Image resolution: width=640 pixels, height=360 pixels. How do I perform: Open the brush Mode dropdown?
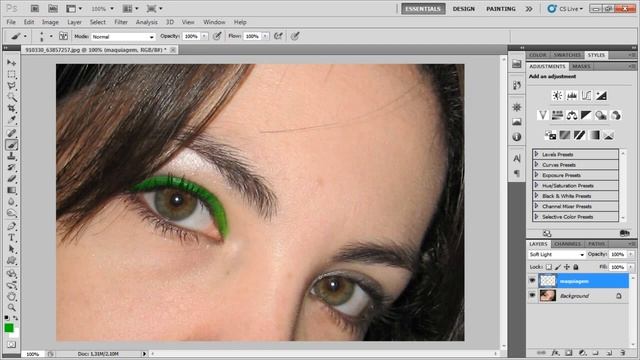123,37
